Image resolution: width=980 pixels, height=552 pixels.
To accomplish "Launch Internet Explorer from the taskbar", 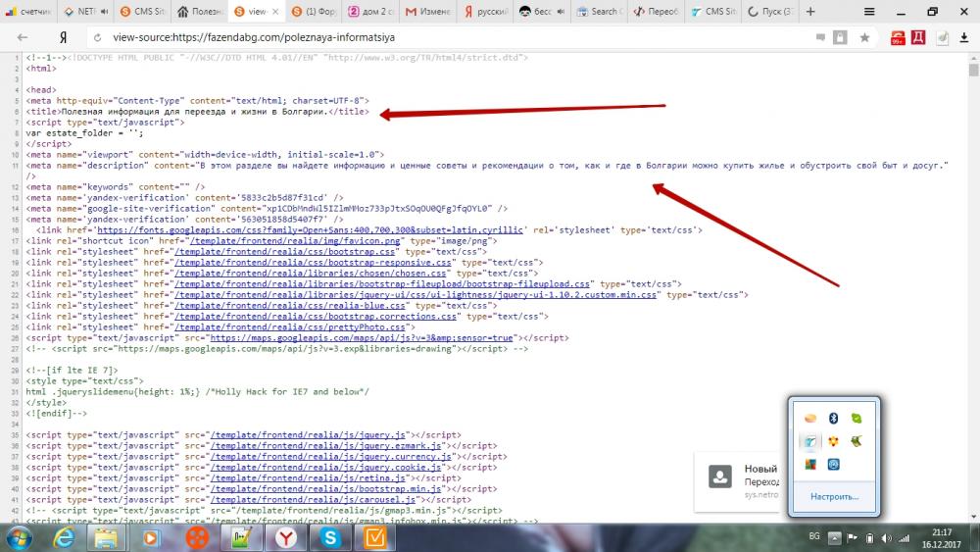I will coord(64,537).
